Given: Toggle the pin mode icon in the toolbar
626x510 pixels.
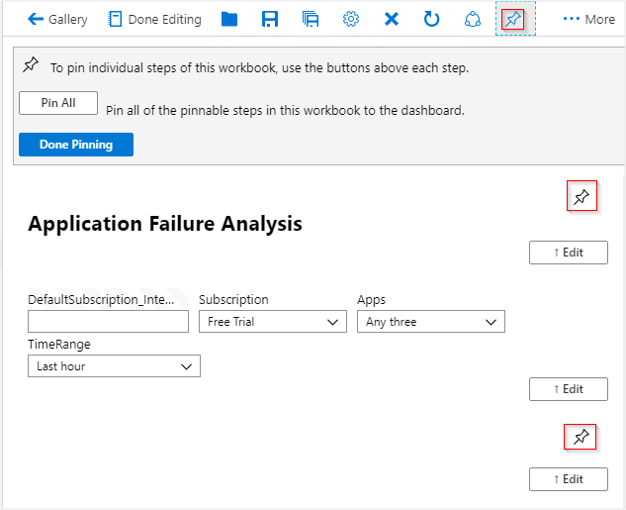Looking at the screenshot, I should (514, 19).
